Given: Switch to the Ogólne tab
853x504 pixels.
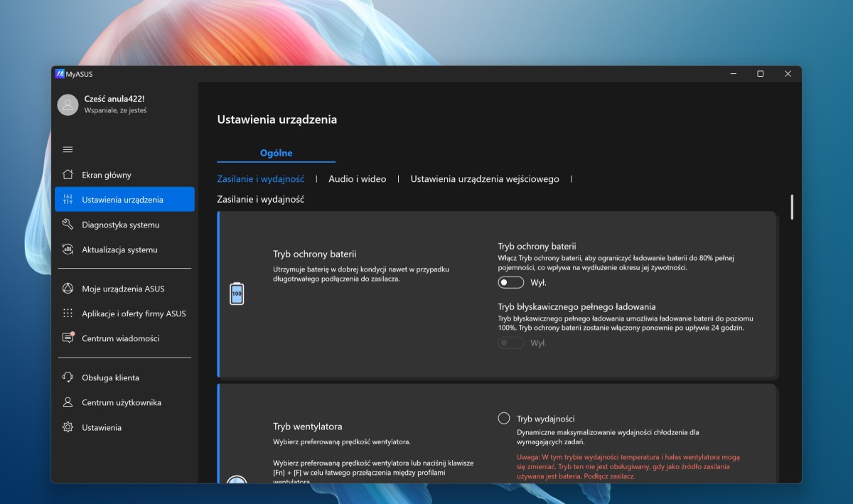Looking at the screenshot, I should pos(276,153).
